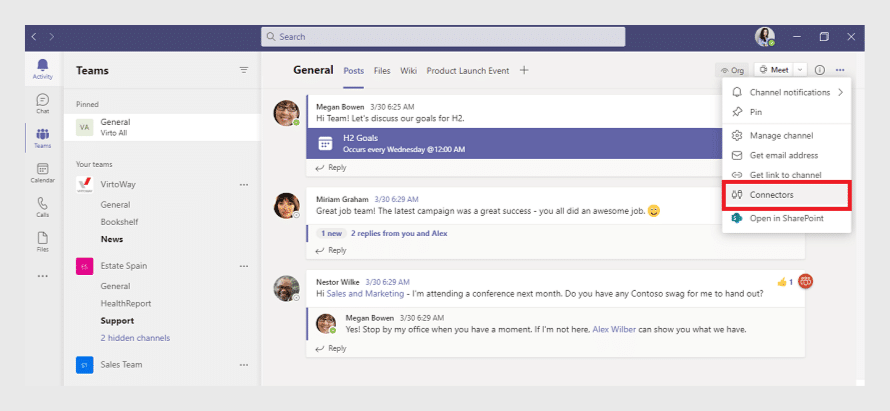Click the H2 Goals calendar icon
Screen dimensions: 890x411
click(325, 143)
